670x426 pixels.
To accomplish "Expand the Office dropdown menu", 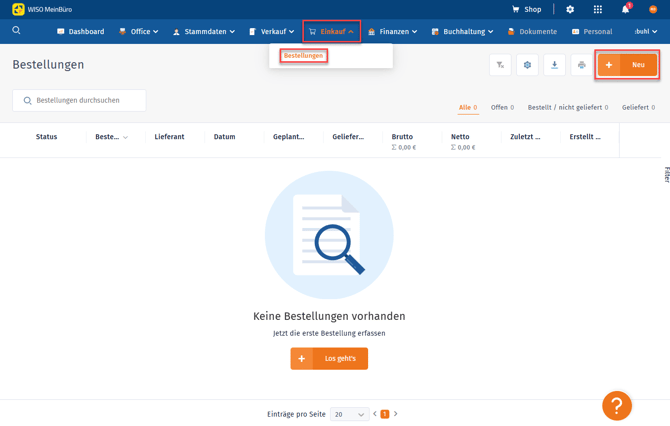I will pyautogui.click(x=139, y=32).
